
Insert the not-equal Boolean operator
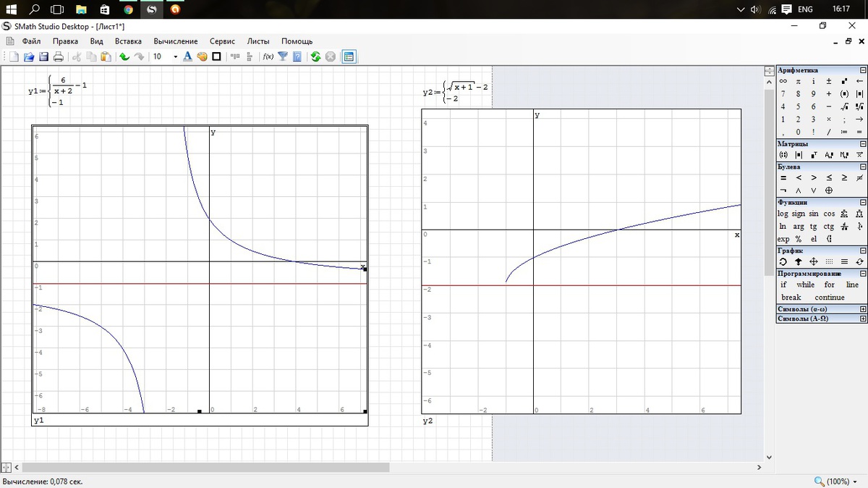pos(859,178)
